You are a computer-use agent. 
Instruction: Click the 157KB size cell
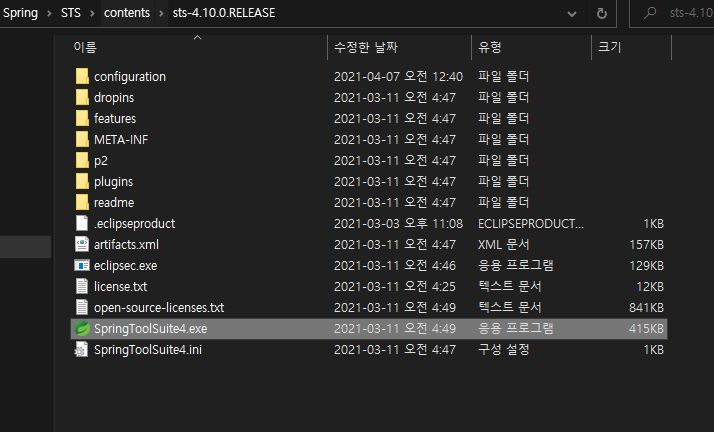[646, 244]
